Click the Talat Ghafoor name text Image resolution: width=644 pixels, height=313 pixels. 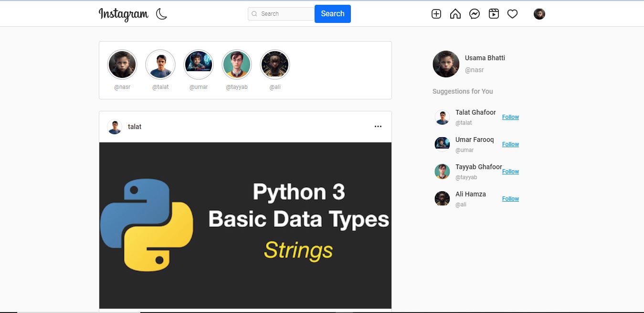pyautogui.click(x=475, y=112)
